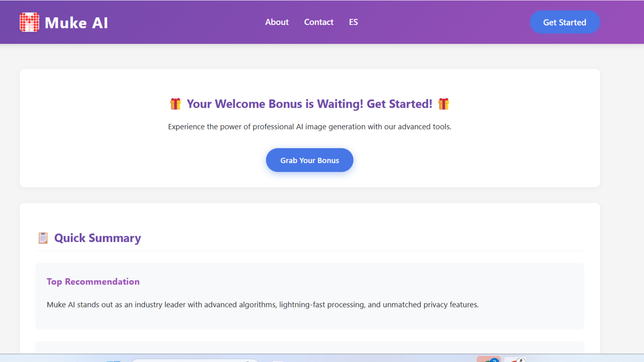Open the rightmost red taskbar app icon

click(x=515, y=359)
